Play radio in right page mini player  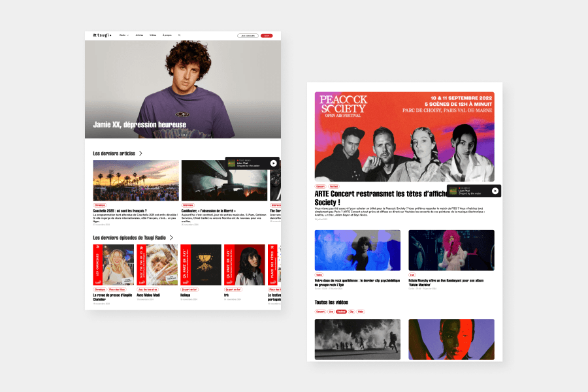[495, 191]
